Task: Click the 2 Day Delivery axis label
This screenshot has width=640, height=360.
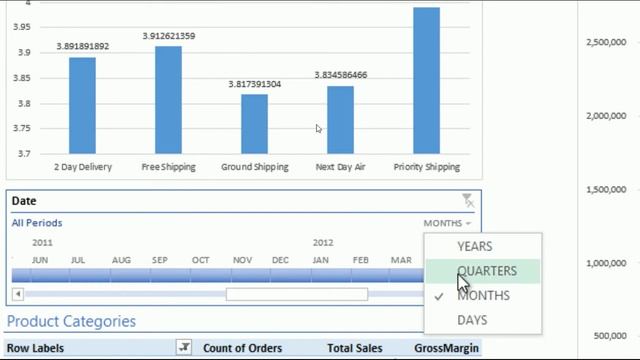Action: click(83, 167)
